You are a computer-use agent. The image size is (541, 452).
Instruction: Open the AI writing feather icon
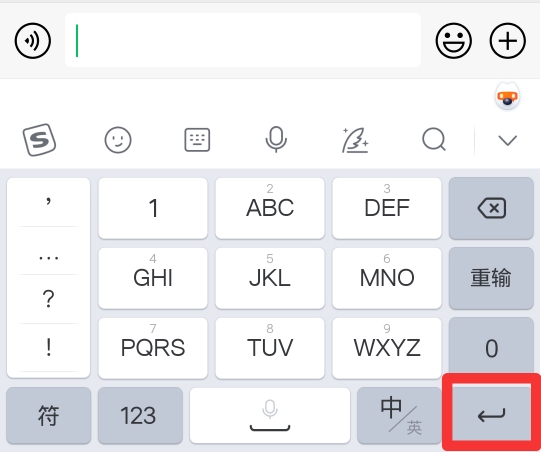click(x=355, y=140)
